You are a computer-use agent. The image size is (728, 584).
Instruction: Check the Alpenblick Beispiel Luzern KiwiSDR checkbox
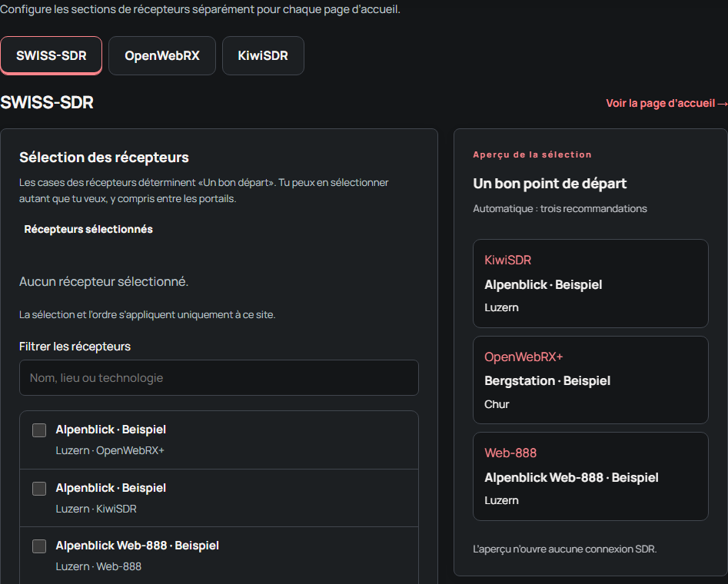[x=39, y=489]
